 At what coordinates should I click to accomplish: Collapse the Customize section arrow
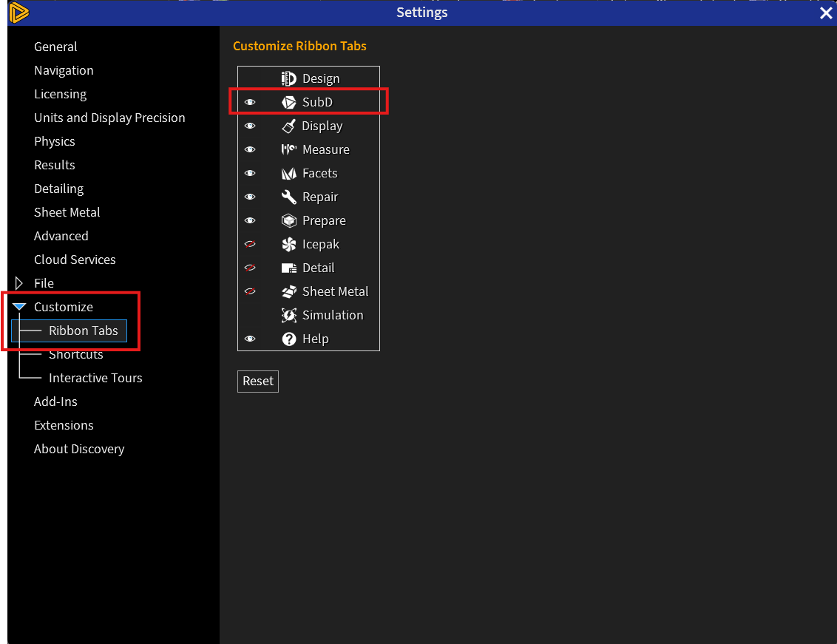pos(19,307)
